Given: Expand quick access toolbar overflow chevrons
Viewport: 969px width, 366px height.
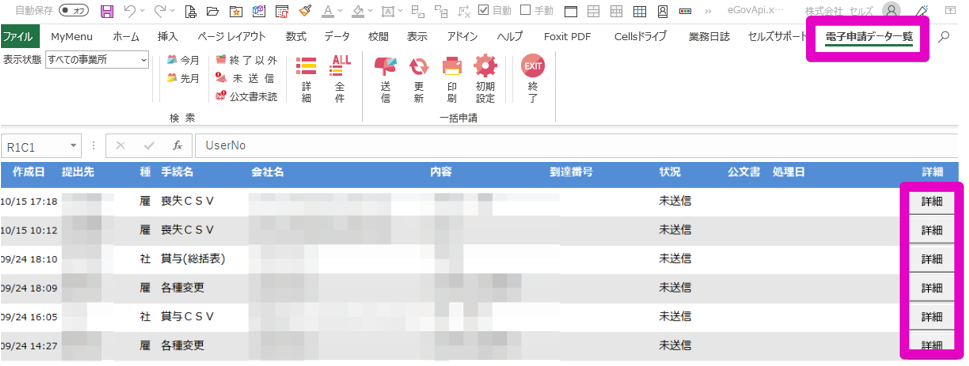Looking at the screenshot, I should pyautogui.click(x=708, y=11).
